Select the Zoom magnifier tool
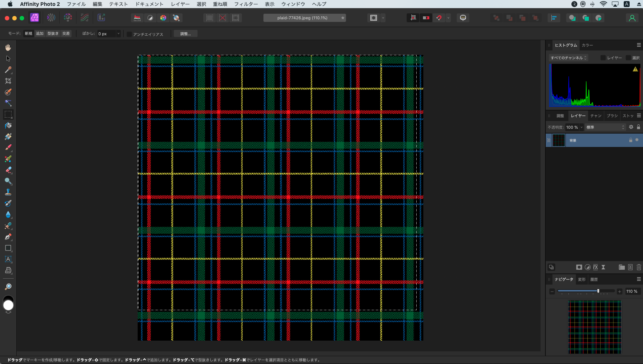Screen dimensions: 643x364 pyautogui.click(x=8, y=287)
